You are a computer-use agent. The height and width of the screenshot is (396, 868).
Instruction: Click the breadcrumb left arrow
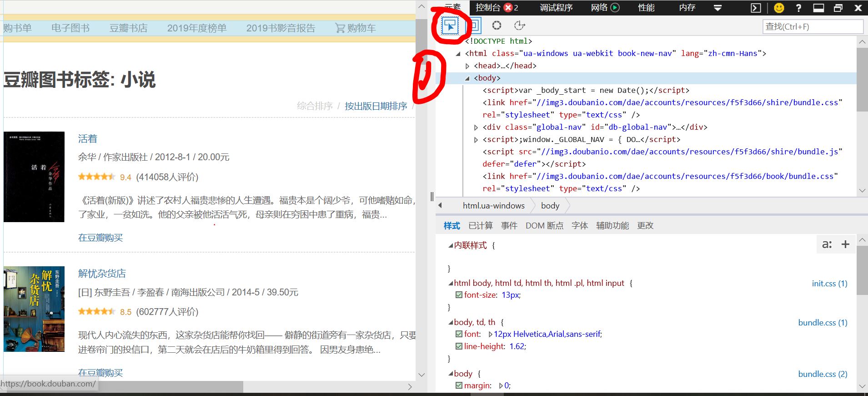click(x=440, y=205)
